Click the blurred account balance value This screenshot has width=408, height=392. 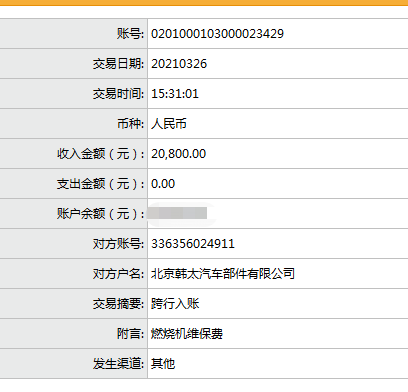pyautogui.click(x=177, y=213)
